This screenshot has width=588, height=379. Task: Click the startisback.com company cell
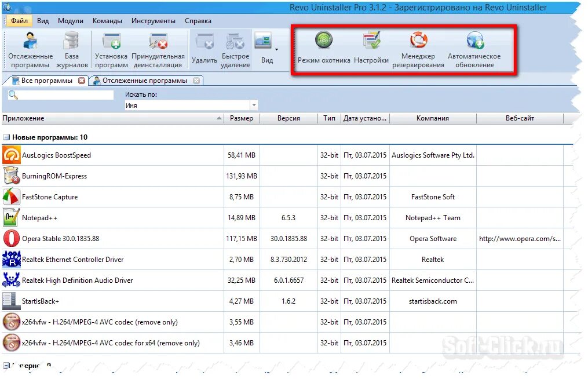433,301
